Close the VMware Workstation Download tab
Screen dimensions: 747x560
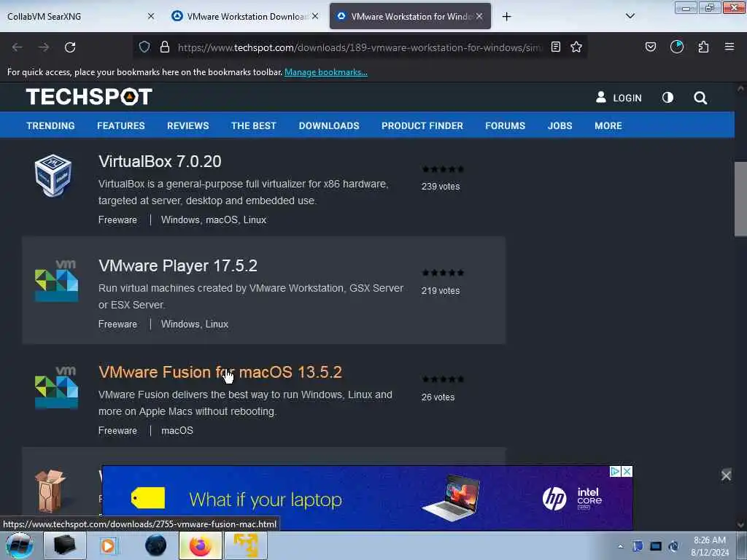(x=315, y=16)
